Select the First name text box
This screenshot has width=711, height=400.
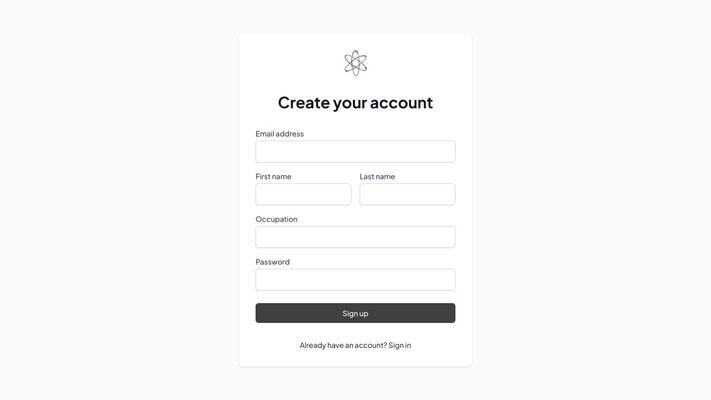(x=303, y=194)
